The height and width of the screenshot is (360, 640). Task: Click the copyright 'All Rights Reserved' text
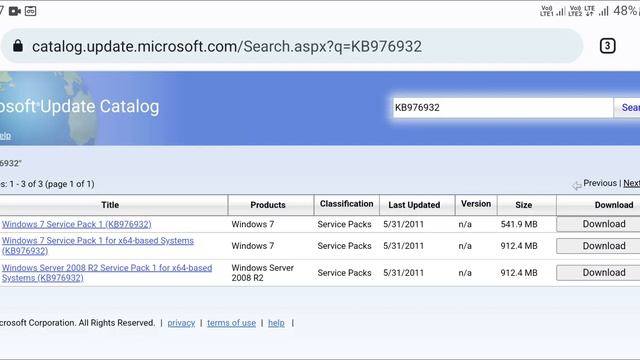pyautogui.click(x=117, y=323)
